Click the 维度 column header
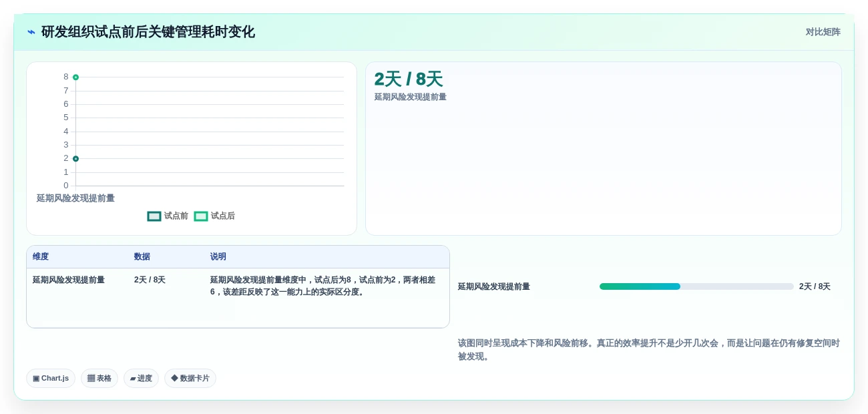 point(41,257)
